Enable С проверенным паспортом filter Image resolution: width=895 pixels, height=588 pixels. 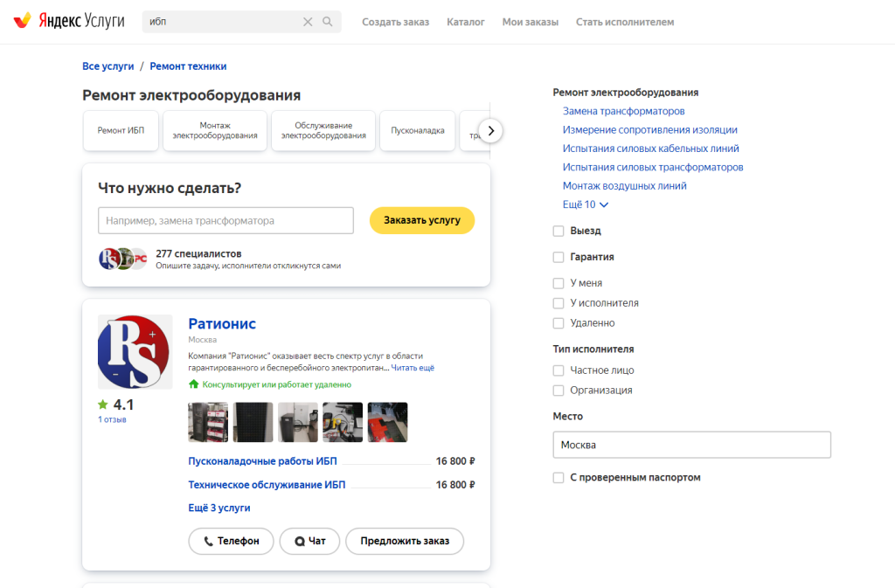pos(559,478)
